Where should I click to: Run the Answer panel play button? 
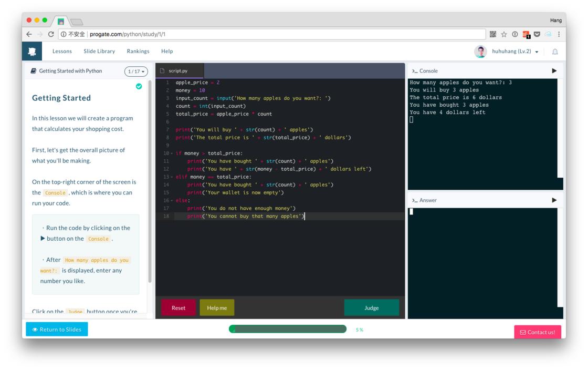pyautogui.click(x=554, y=200)
